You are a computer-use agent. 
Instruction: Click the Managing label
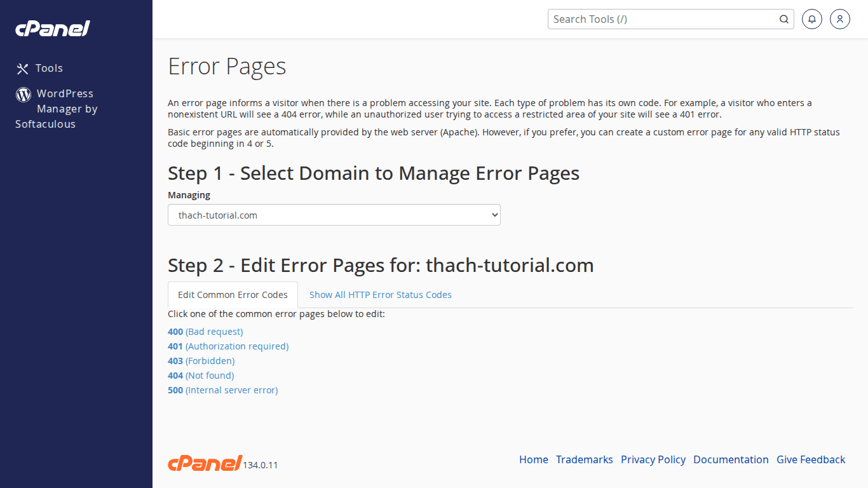pyautogui.click(x=189, y=195)
